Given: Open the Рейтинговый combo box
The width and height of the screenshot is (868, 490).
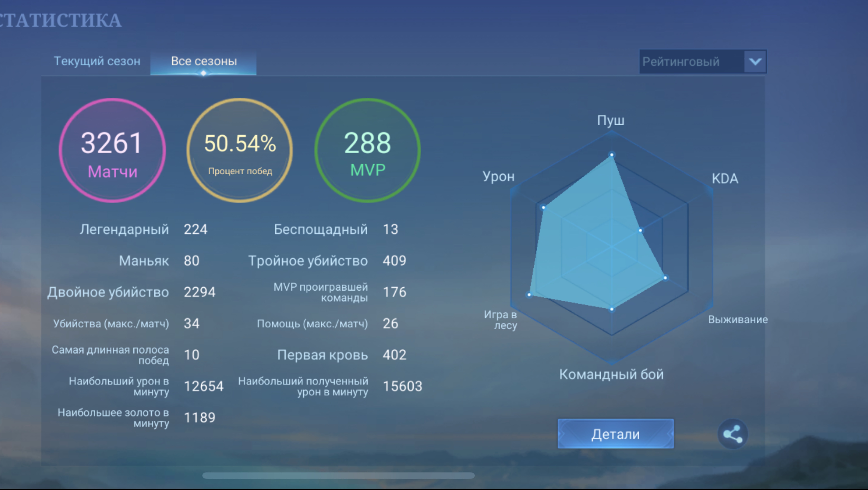Looking at the screenshot, I should (703, 61).
